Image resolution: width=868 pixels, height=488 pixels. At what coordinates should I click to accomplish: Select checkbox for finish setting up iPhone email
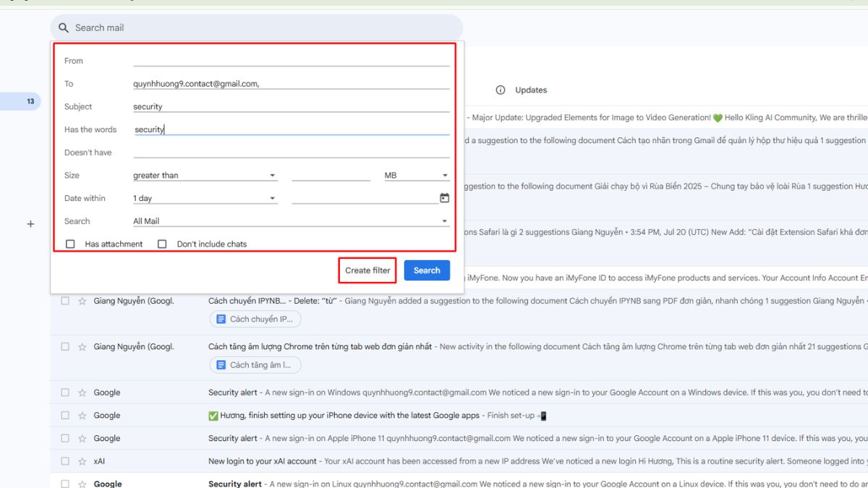pyautogui.click(x=65, y=416)
